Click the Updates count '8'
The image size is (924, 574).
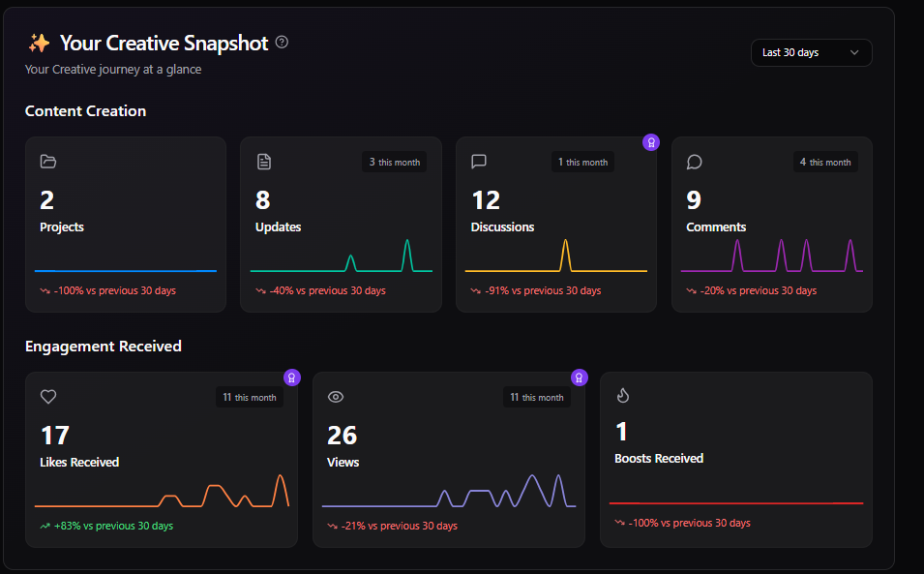263,200
